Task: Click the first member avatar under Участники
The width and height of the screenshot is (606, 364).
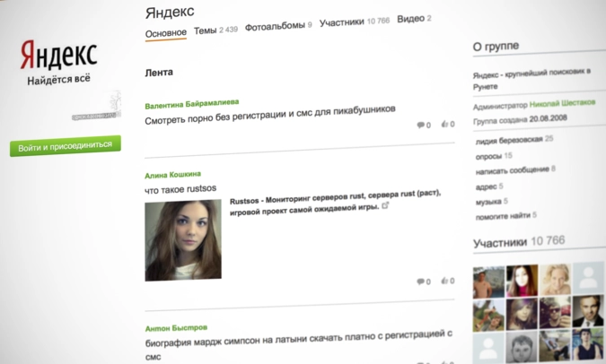Action: (487, 281)
